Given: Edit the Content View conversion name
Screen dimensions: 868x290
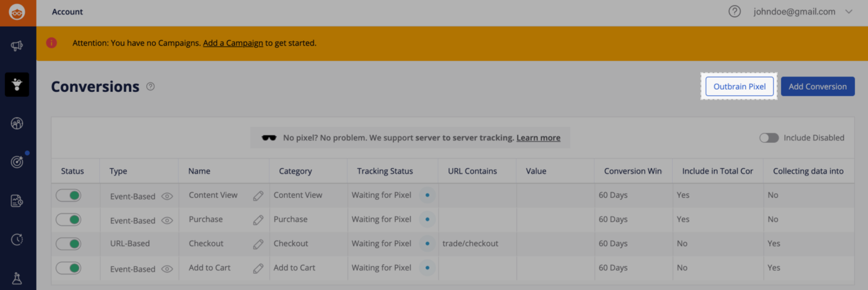Looking at the screenshot, I should pyautogui.click(x=258, y=196).
